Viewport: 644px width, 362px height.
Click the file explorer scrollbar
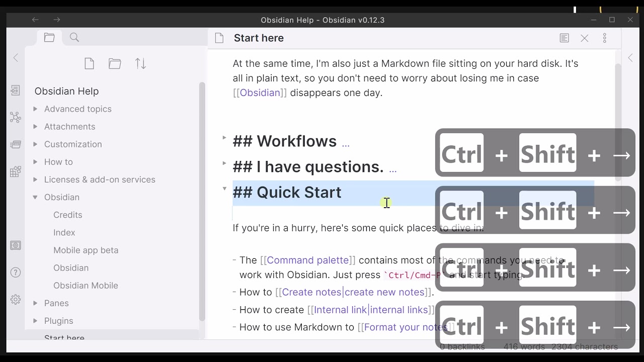click(x=202, y=201)
